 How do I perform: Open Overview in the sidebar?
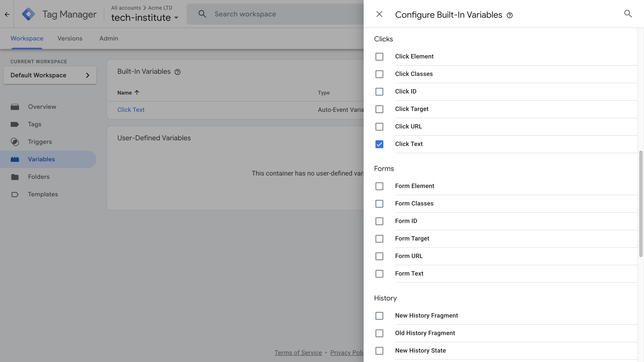click(x=48, y=107)
